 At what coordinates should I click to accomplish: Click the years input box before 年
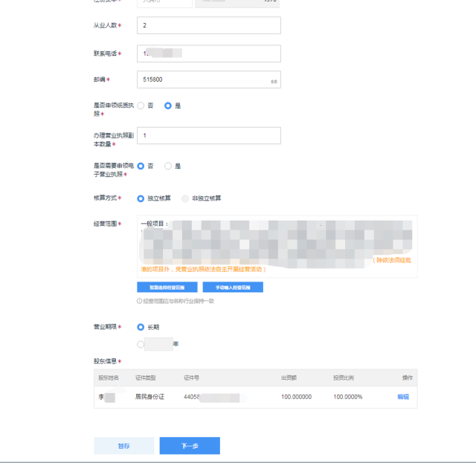(x=158, y=344)
